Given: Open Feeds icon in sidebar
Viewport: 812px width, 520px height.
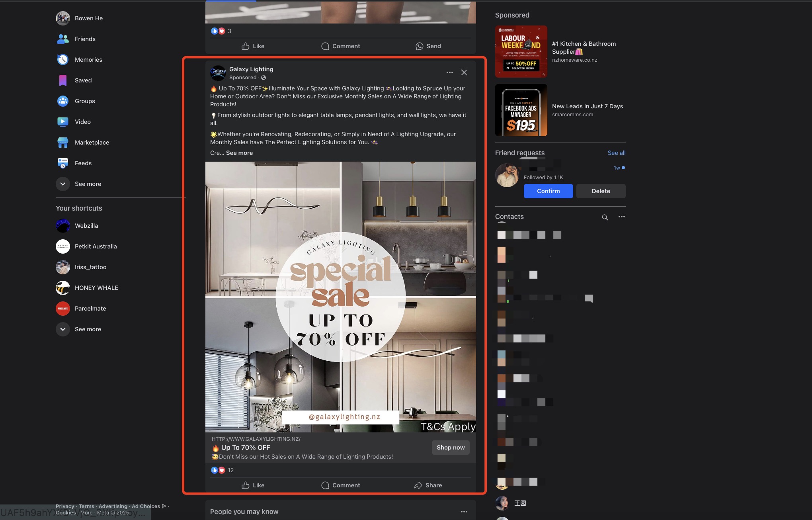Looking at the screenshot, I should point(63,163).
